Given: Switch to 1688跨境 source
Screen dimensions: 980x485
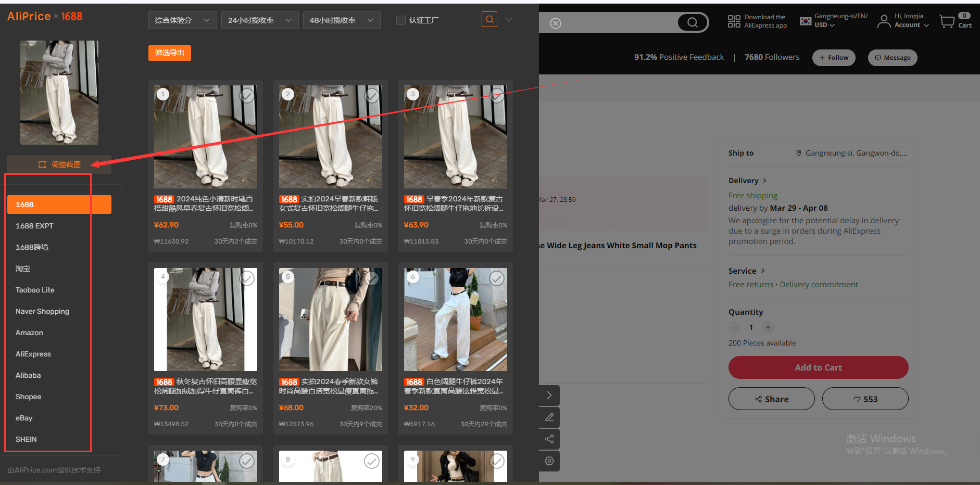Looking at the screenshot, I should [x=32, y=247].
